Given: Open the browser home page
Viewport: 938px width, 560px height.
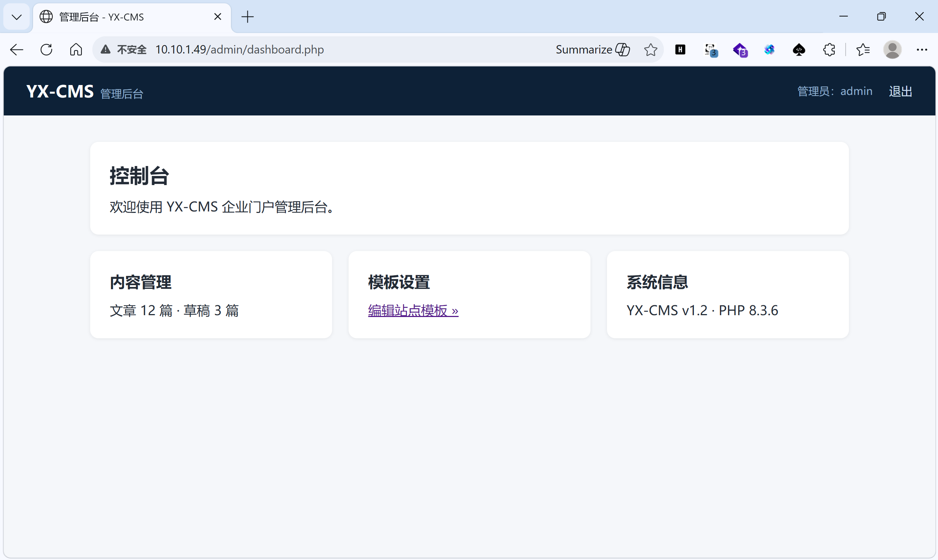Looking at the screenshot, I should pyautogui.click(x=76, y=49).
